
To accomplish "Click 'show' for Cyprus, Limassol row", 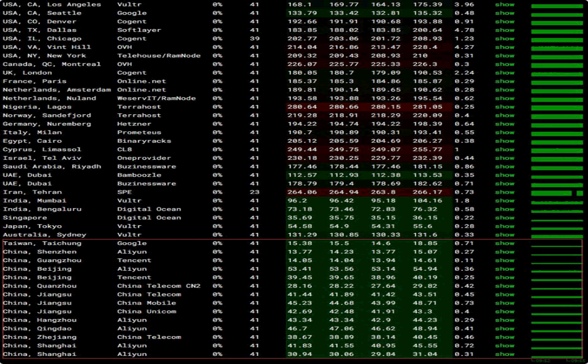I will click(x=505, y=150).
